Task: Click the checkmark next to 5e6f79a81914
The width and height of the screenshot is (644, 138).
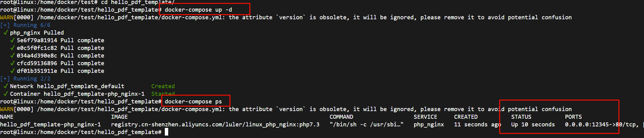Action: pos(12,40)
